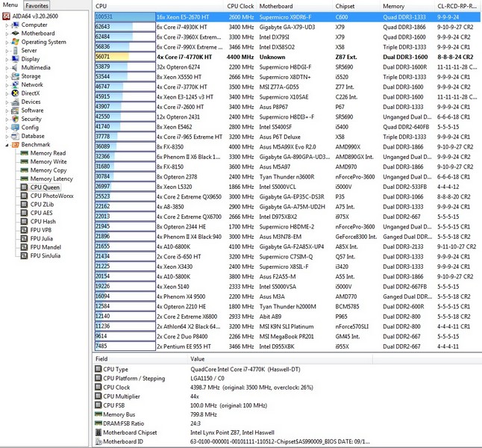The width and height of the screenshot is (482, 448).
Task: Open the CPU Hash benchmark
Action: tap(38, 222)
